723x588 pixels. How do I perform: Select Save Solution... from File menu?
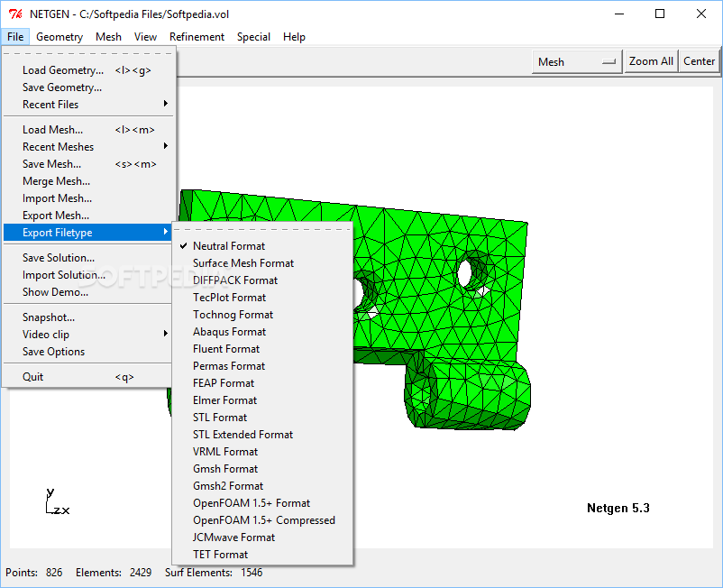pos(88,257)
